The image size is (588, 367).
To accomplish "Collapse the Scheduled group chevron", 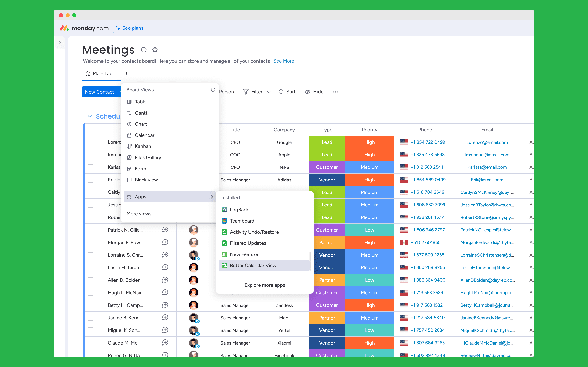I will tap(90, 116).
